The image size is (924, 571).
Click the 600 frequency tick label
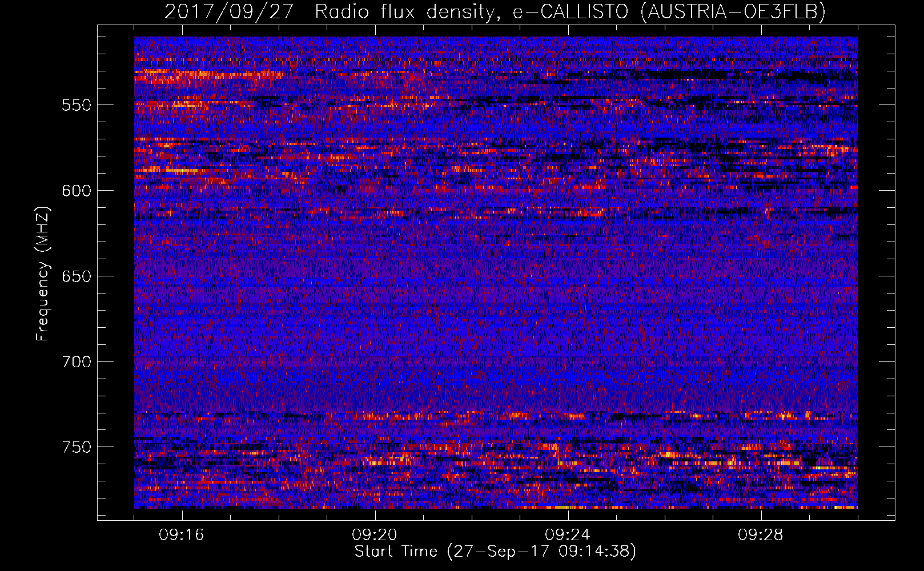[77, 191]
